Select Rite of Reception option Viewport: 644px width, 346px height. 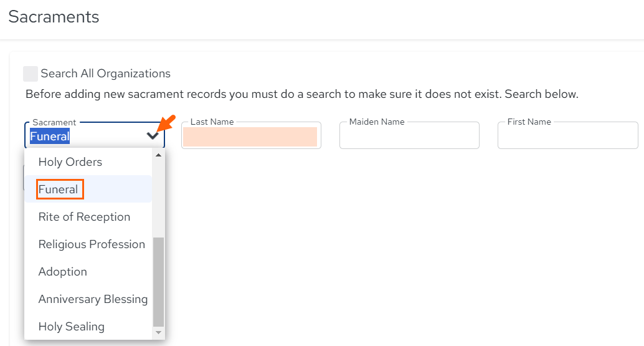88,216
